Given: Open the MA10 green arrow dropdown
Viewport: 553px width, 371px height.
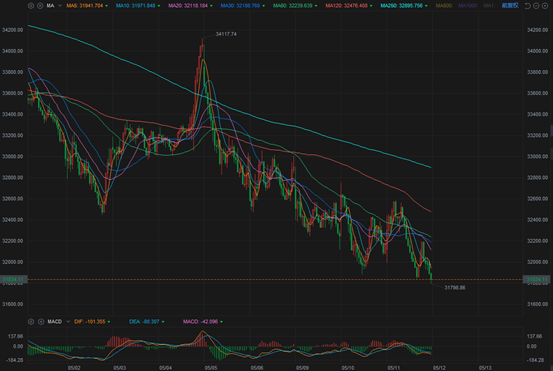Looking at the screenshot, I should click(x=159, y=6).
